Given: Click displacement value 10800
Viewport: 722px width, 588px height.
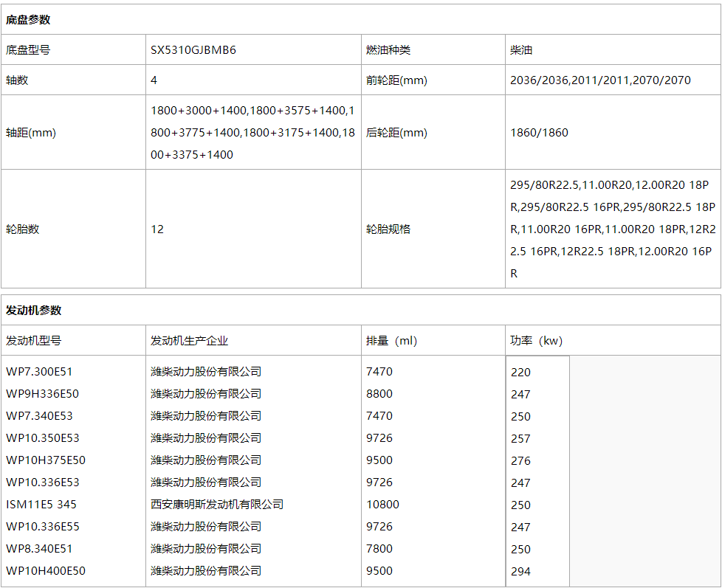Looking at the screenshot, I should [x=382, y=504].
